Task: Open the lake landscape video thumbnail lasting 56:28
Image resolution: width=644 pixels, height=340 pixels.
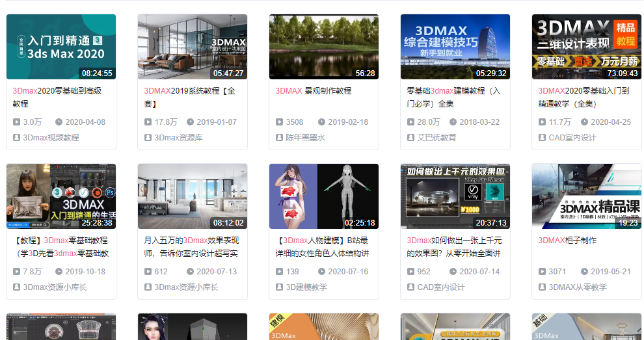Action: tap(324, 47)
